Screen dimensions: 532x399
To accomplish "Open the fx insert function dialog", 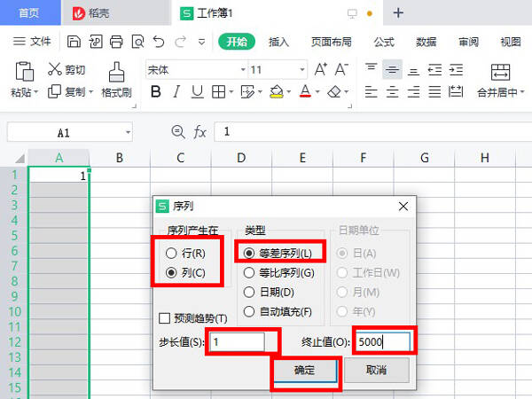I will pos(199,132).
